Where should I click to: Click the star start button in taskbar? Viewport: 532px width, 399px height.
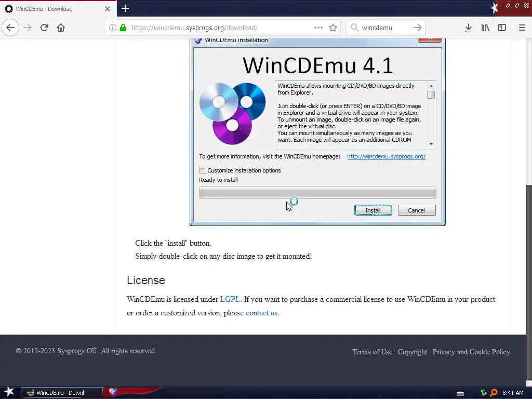click(x=9, y=392)
